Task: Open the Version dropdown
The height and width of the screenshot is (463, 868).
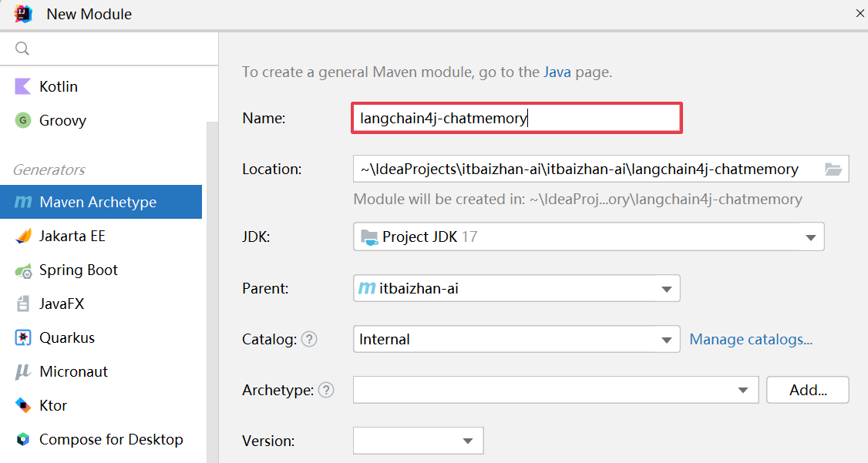Action: point(418,441)
